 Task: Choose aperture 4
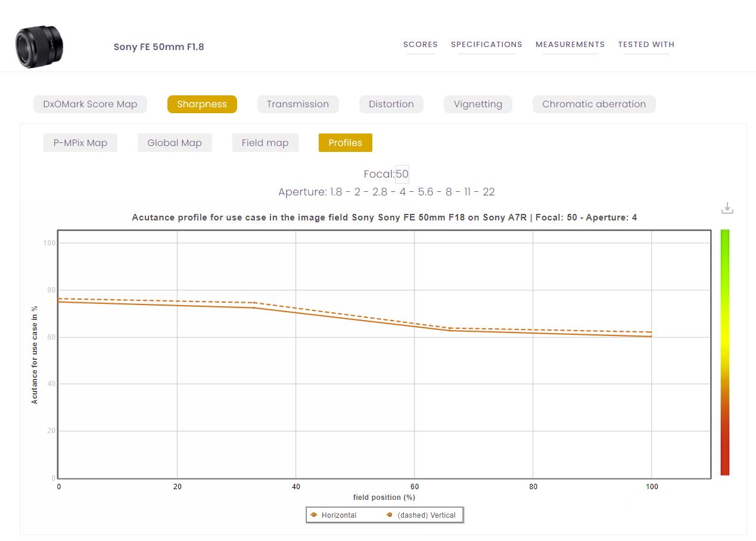(402, 192)
